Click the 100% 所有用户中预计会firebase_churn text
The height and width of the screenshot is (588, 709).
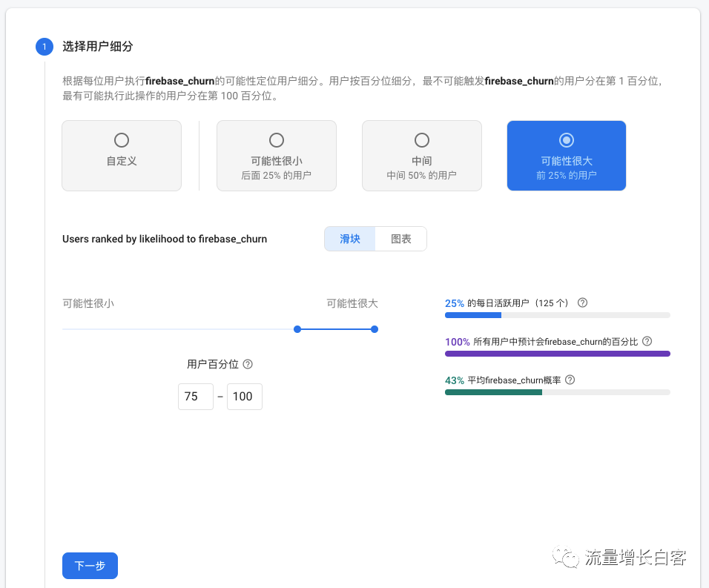click(x=541, y=342)
